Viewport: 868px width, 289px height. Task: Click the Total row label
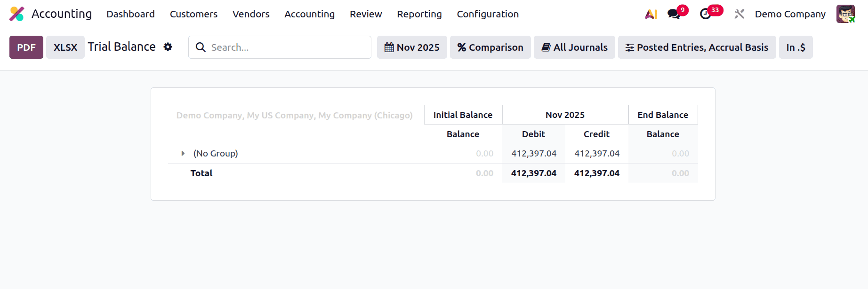[x=201, y=173]
